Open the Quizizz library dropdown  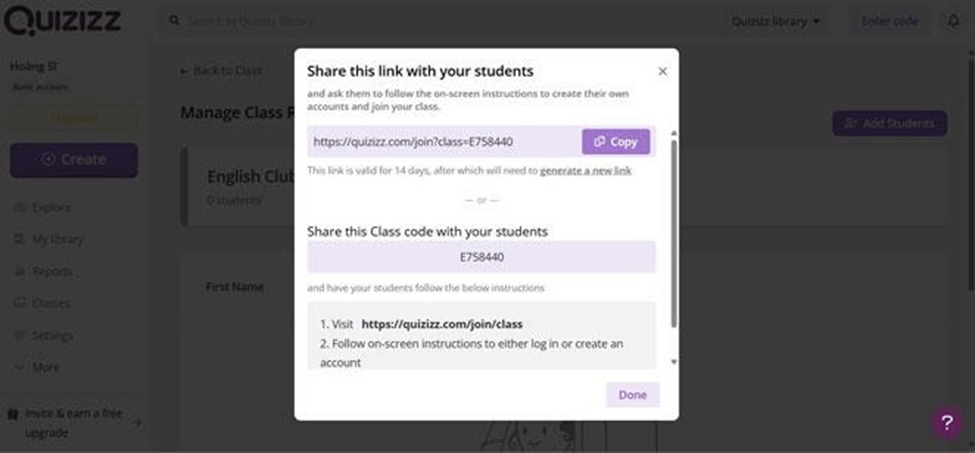[x=775, y=21]
